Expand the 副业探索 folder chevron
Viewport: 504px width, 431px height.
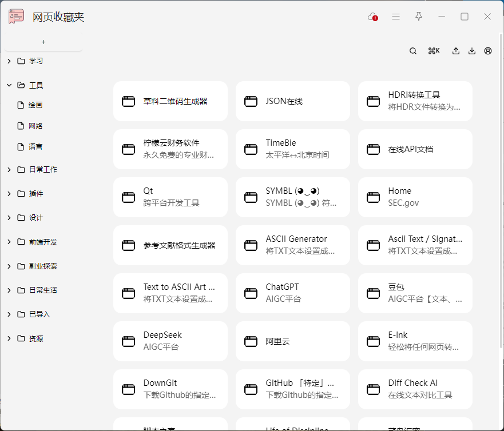pos(9,266)
